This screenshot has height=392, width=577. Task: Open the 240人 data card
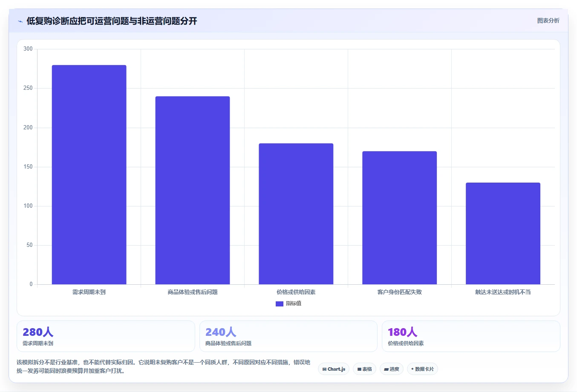click(x=288, y=336)
